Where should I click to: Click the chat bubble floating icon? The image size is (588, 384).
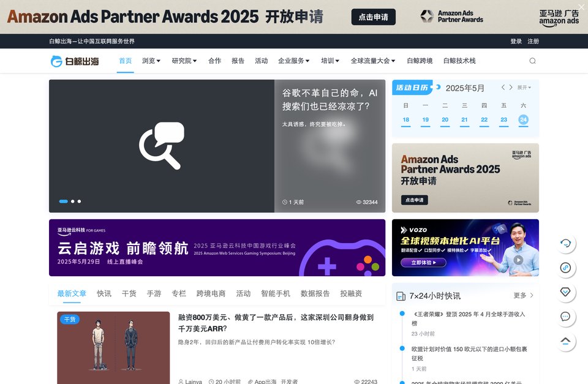pos(565,317)
